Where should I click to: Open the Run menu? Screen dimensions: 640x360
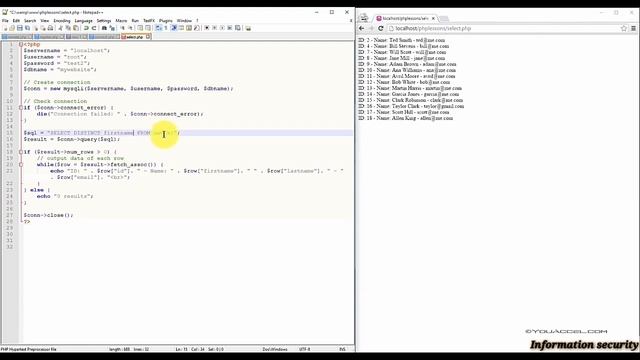pyautogui.click(x=135, y=20)
